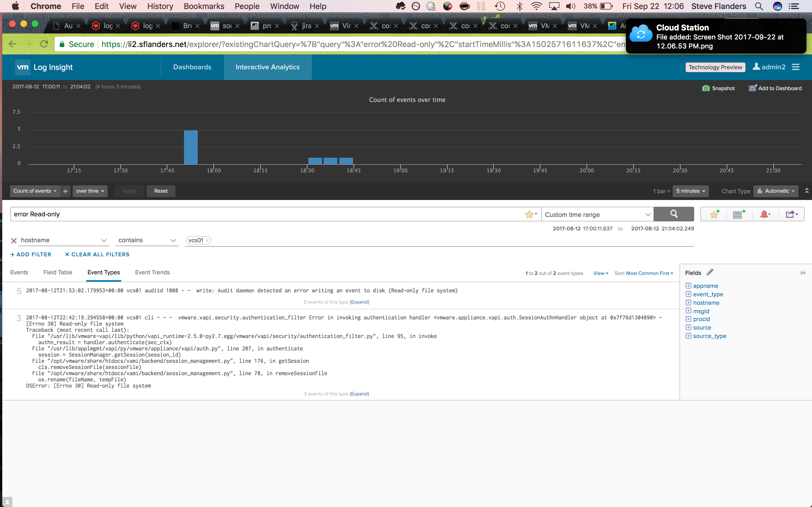Click the CLEAR ALL FILTERS link
Screen dimensions: 812x507
pos(97,255)
